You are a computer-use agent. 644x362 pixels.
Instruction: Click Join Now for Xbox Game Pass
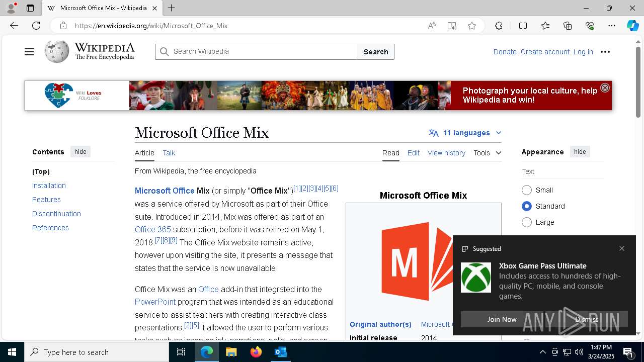[502, 319]
